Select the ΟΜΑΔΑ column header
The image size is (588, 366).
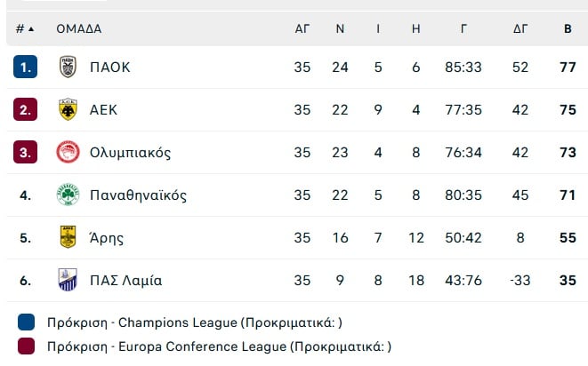79,28
